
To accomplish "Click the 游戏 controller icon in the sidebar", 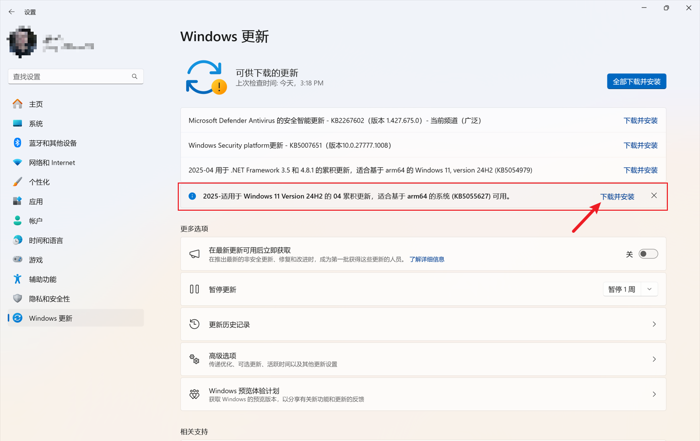I will pos(17,260).
